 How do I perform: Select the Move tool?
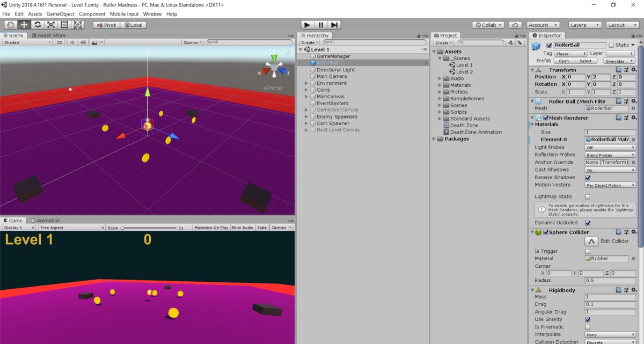24,25
